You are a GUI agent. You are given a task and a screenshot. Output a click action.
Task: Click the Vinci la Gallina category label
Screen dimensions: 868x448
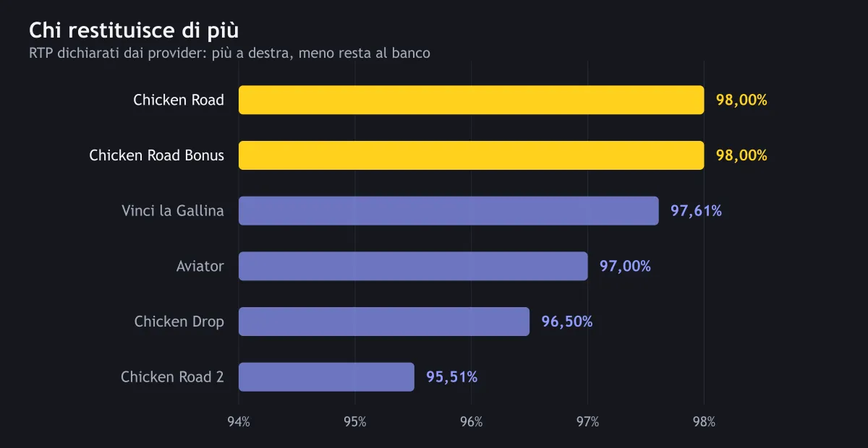click(x=173, y=211)
